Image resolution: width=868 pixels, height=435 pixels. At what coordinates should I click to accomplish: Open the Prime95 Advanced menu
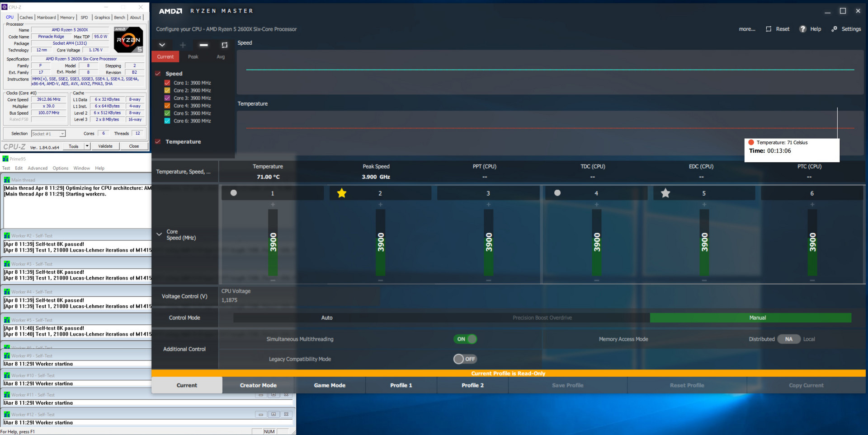tap(38, 168)
